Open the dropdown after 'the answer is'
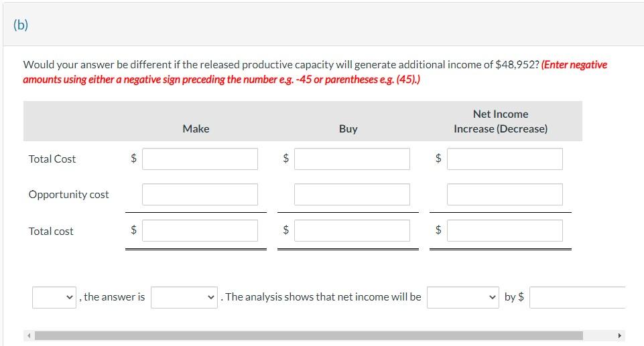Screen dimensions: 644x346 [x=184, y=297]
